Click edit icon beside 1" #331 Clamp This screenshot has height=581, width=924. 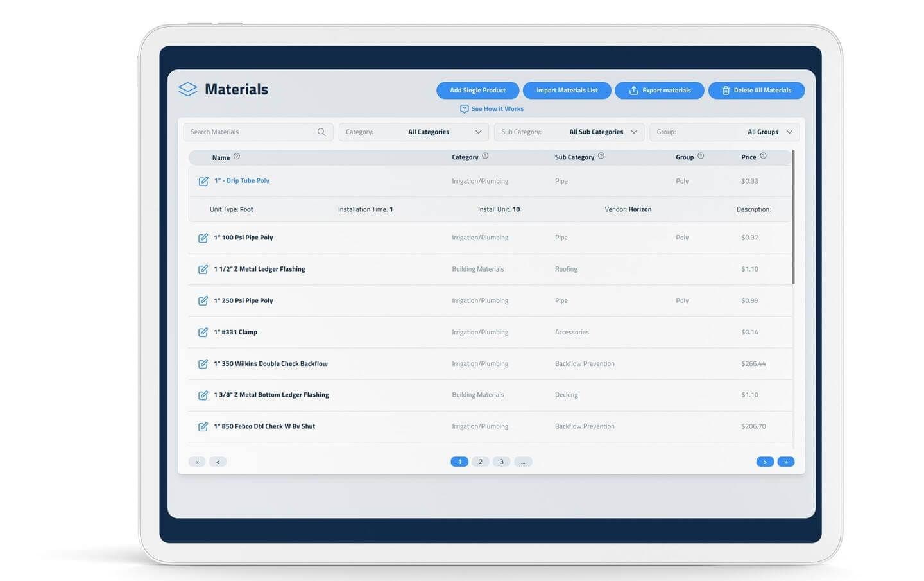click(203, 333)
